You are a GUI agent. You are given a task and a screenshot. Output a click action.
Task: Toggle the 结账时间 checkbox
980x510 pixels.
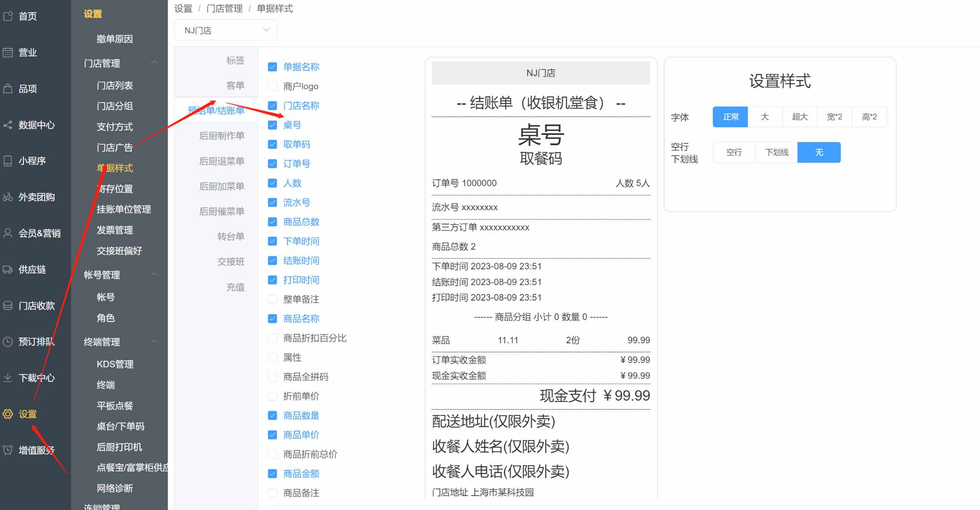pyautogui.click(x=272, y=260)
